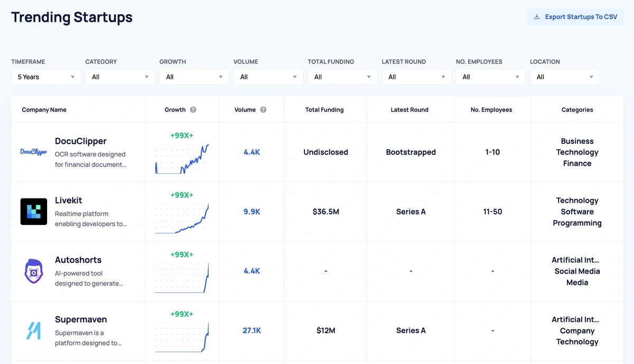Open the Autoshorts growth chart

pyautogui.click(x=182, y=278)
